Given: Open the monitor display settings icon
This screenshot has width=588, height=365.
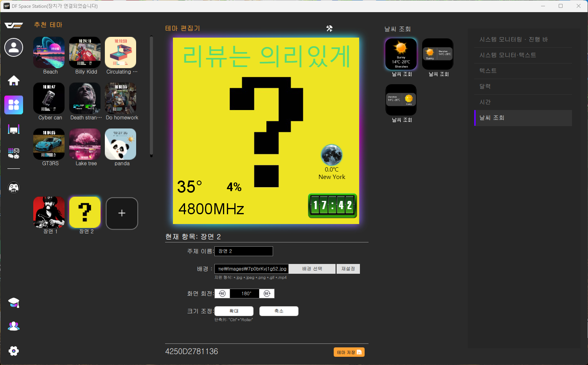Looking at the screenshot, I should [x=14, y=129].
